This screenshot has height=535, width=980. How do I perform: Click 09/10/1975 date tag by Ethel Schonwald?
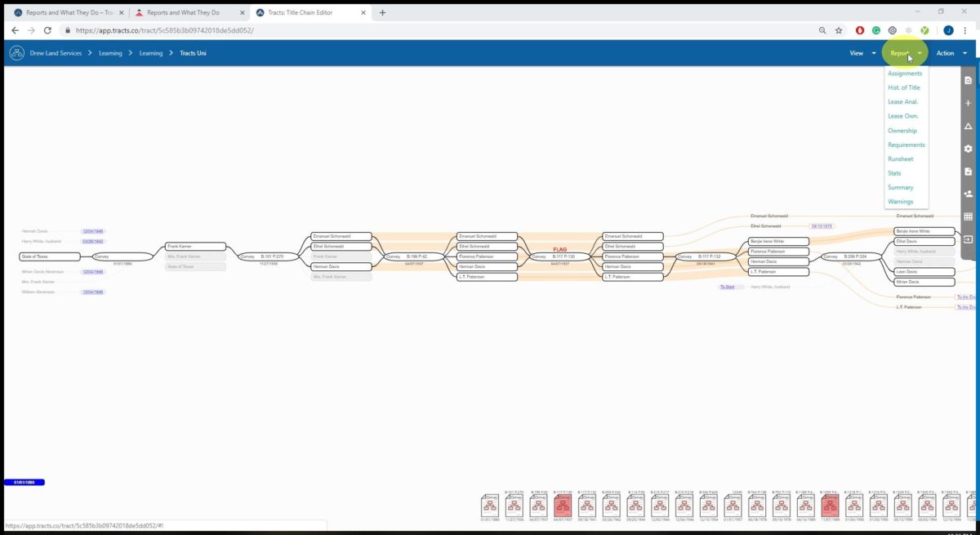pos(822,225)
